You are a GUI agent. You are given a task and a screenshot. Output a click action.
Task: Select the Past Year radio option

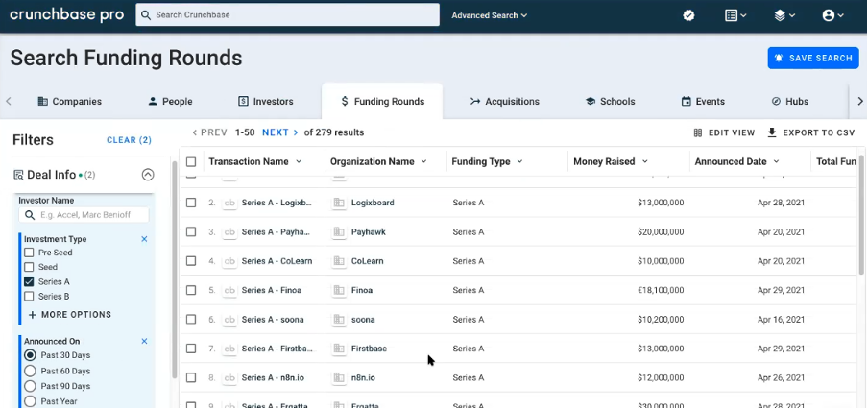click(30, 401)
